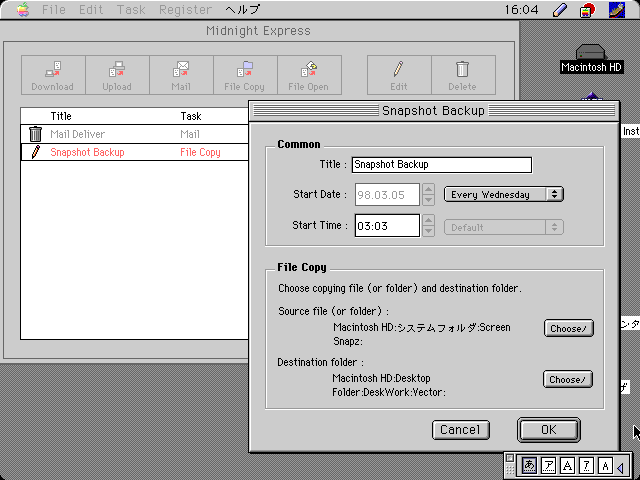Image resolution: width=640 pixels, height=480 pixels.
Task: Choose the destination folder
Action: pyautogui.click(x=568, y=379)
